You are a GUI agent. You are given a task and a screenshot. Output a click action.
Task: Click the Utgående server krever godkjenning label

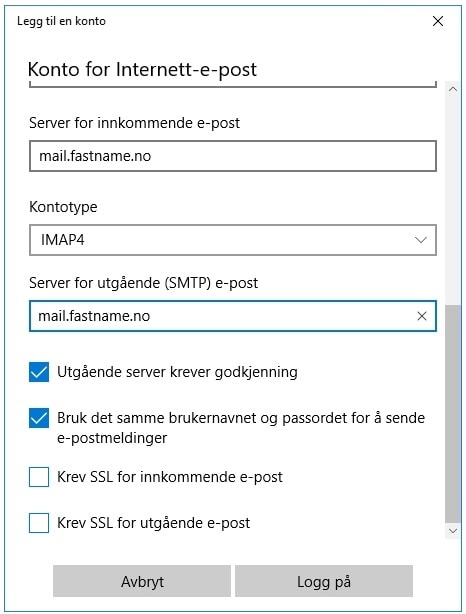[177, 372]
